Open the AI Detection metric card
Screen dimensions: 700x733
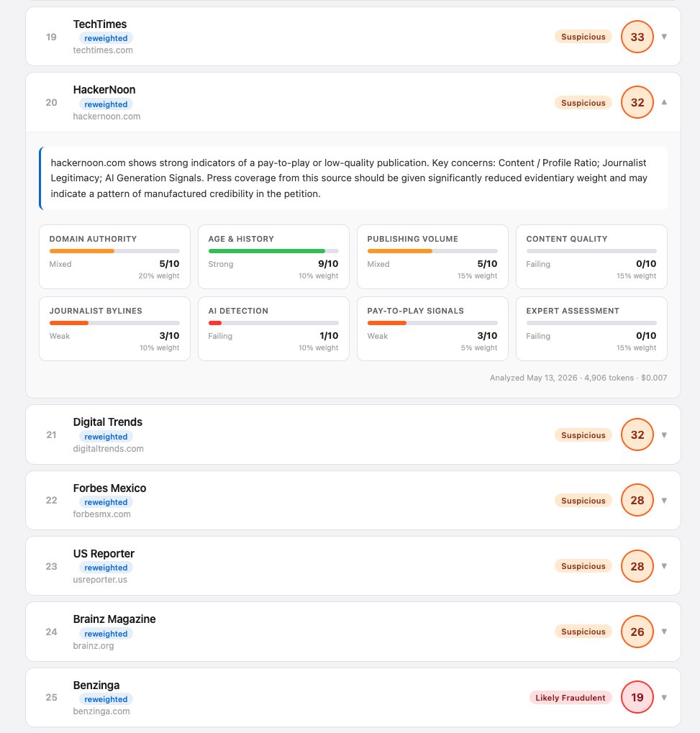click(273, 329)
